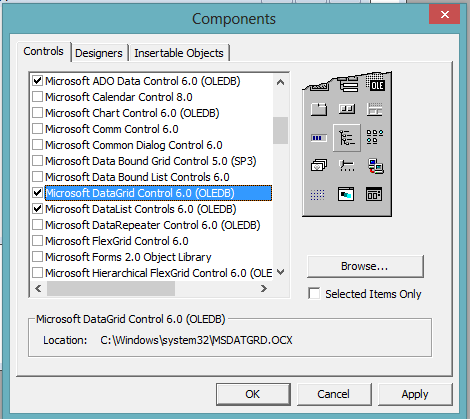Screen dimensions: 470x419
Task: Check Microsoft DataRepeater Control 6.0 box
Action: click(x=37, y=225)
